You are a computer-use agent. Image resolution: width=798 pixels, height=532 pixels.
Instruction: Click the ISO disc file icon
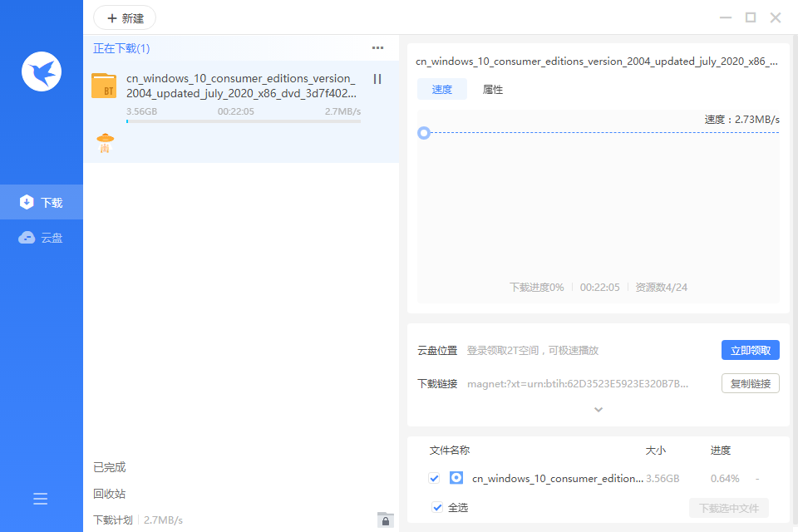456,478
